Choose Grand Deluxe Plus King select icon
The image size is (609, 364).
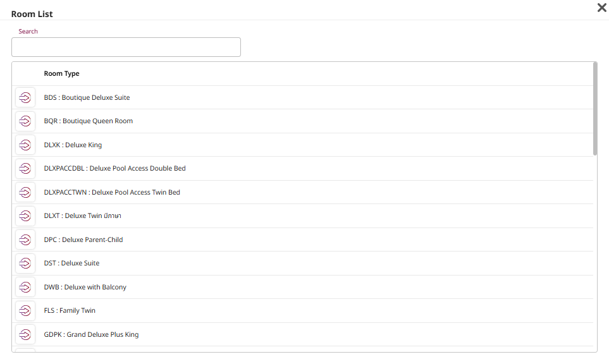tap(25, 335)
